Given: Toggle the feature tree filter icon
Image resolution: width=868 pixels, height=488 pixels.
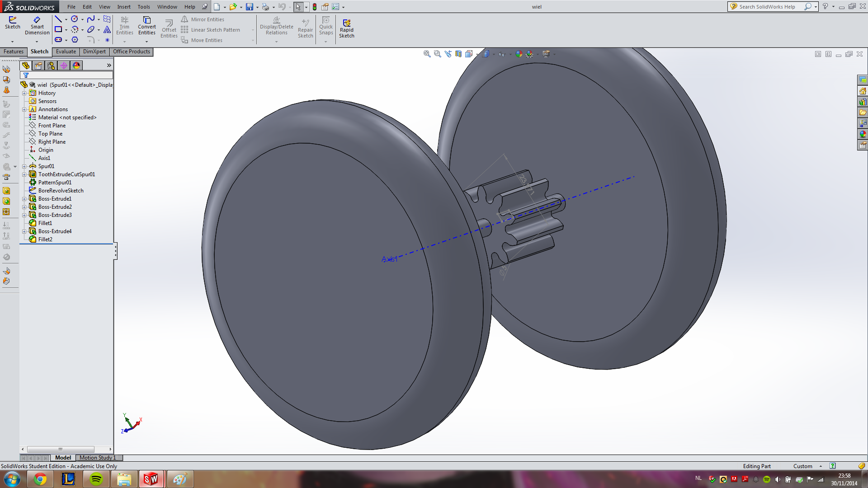Looking at the screenshot, I should click(x=26, y=75).
